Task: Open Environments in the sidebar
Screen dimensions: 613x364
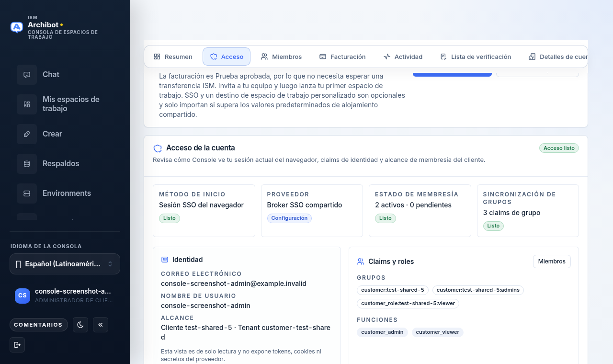Action: pyautogui.click(x=65, y=193)
